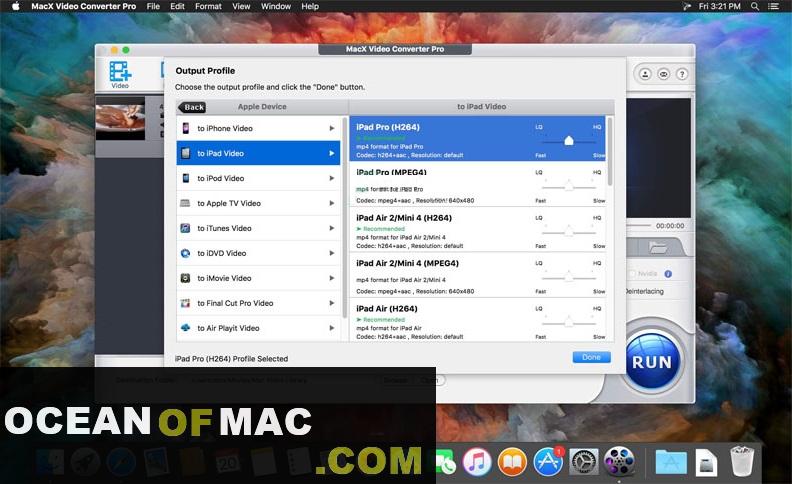Click the rocket status icon in menu bar
Screen dimensions: 792x484
686,6
